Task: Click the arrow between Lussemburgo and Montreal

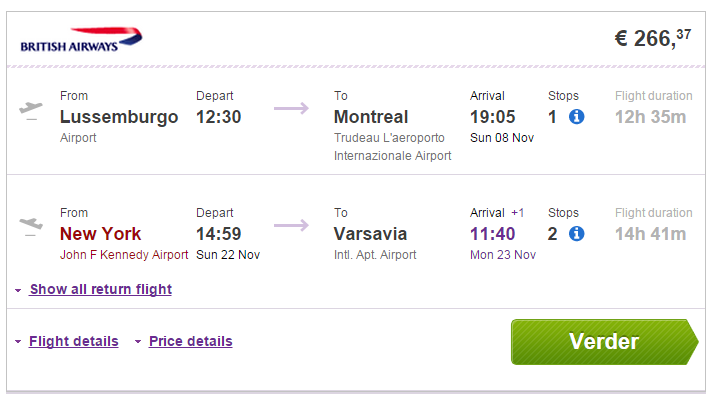Action: [x=291, y=109]
